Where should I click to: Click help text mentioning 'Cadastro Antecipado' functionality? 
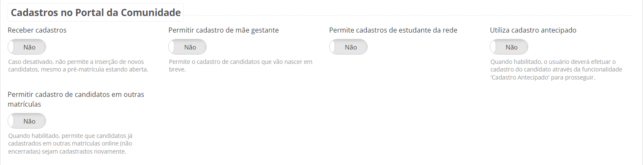(556, 70)
